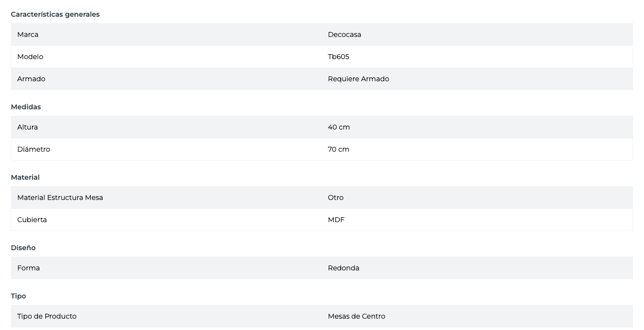Click the "Diámetro" row label
The width and height of the screenshot is (644, 330).
click(34, 149)
